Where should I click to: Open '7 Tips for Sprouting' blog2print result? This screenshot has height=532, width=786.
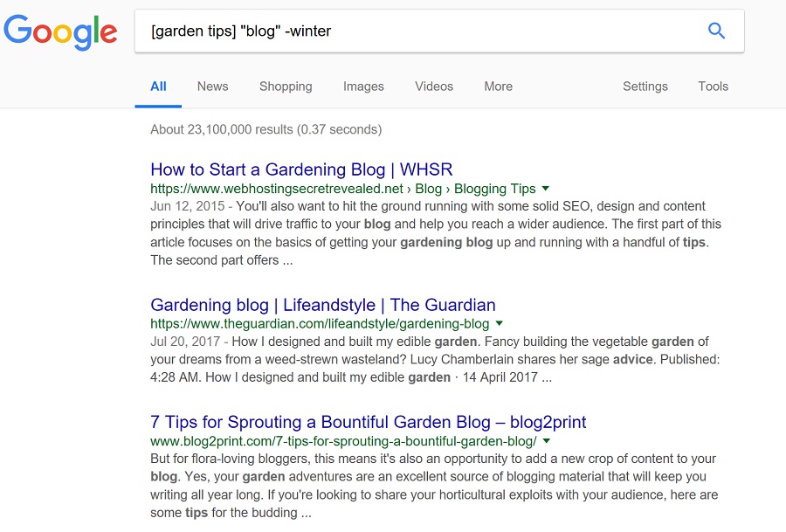(368, 422)
